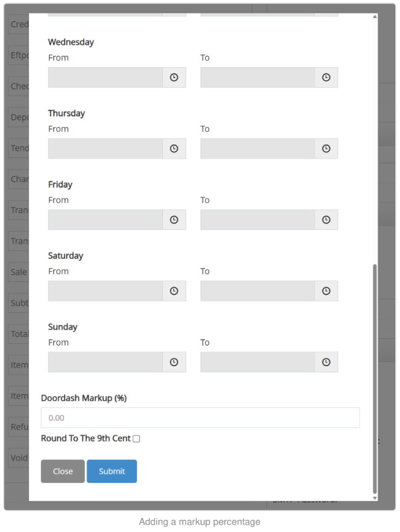Viewport: 400px width, 532px height.
Task: Focus the Friday From time field
Action: point(105,220)
